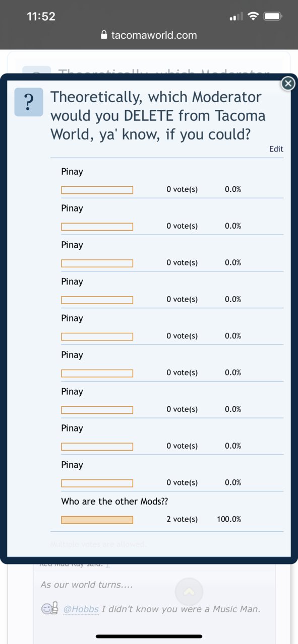Click the question mark poll icon
This screenshot has height=644, width=298.
tap(29, 102)
